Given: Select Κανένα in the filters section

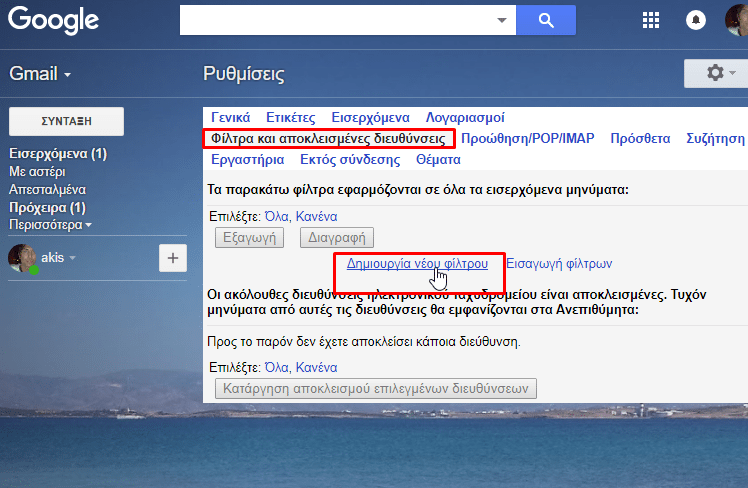Looking at the screenshot, I should 316,217.
